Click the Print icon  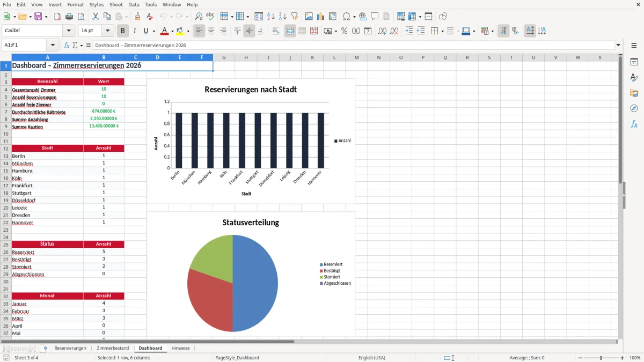pyautogui.click(x=69, y=17)
